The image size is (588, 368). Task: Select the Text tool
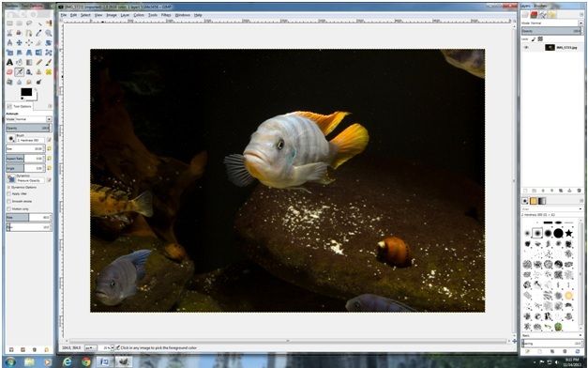point(9,62)
